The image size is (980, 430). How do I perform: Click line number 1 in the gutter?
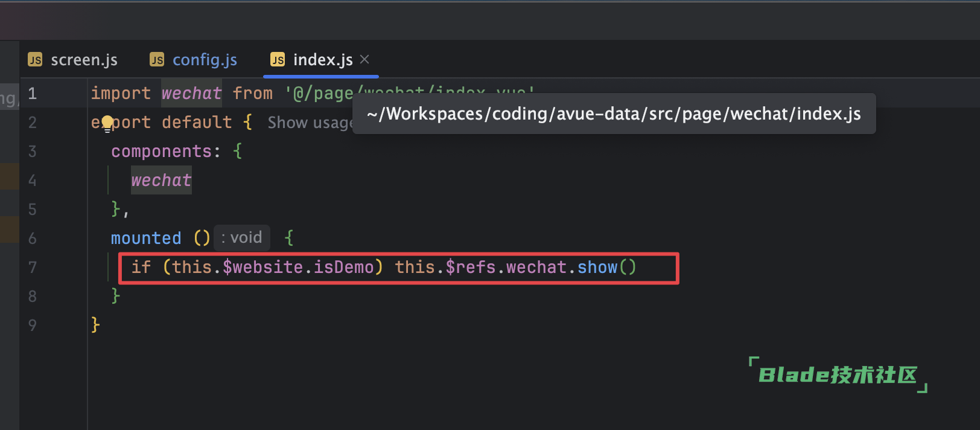pyautogui.click(x=33, y=94)
